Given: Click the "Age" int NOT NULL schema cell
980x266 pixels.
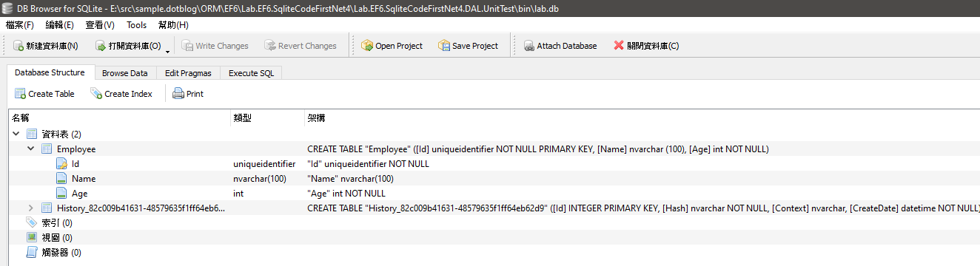Looking at the screenshot, I should pyautogui.click(x=346, y=194).
